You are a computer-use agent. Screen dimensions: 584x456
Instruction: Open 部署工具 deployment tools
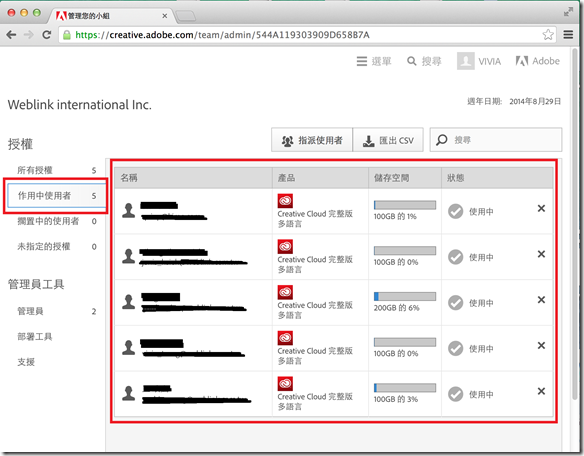coord(35,337)
